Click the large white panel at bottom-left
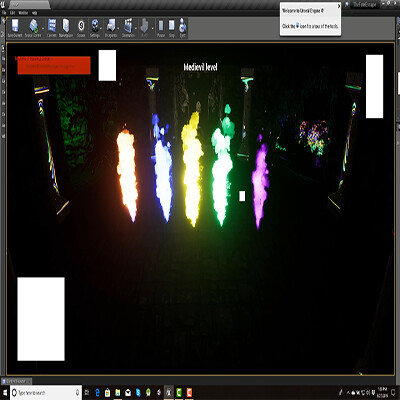This screenshot has width=400, height=400. tap(41, 319)
